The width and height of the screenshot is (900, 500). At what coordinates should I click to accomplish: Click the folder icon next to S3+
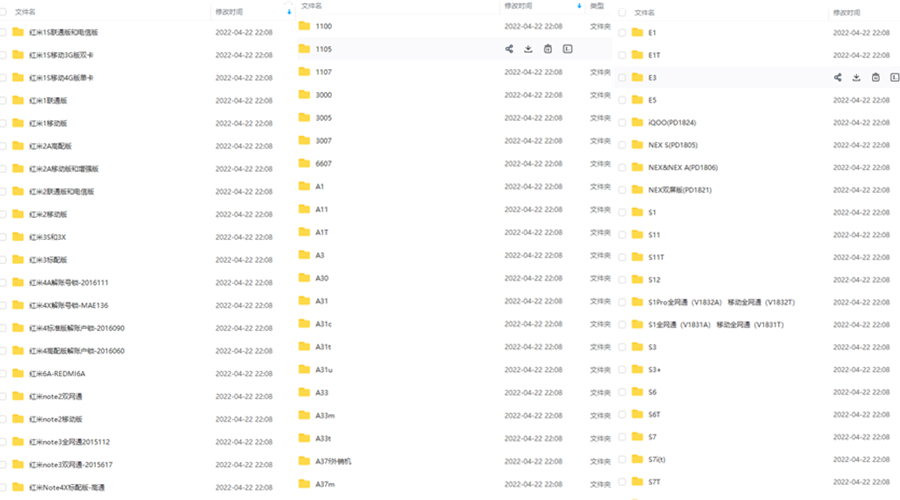(x=637, y=369)
